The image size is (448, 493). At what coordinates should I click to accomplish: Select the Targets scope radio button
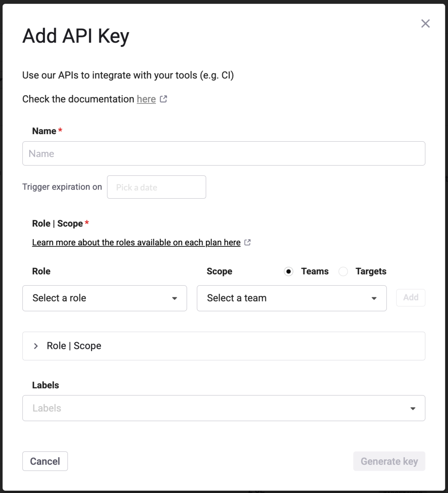pos(343,272)
